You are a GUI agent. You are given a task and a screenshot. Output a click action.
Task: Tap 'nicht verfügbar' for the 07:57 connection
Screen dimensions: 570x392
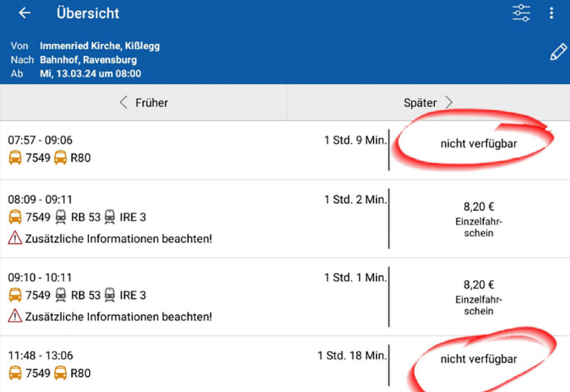(x=478, y=144)
